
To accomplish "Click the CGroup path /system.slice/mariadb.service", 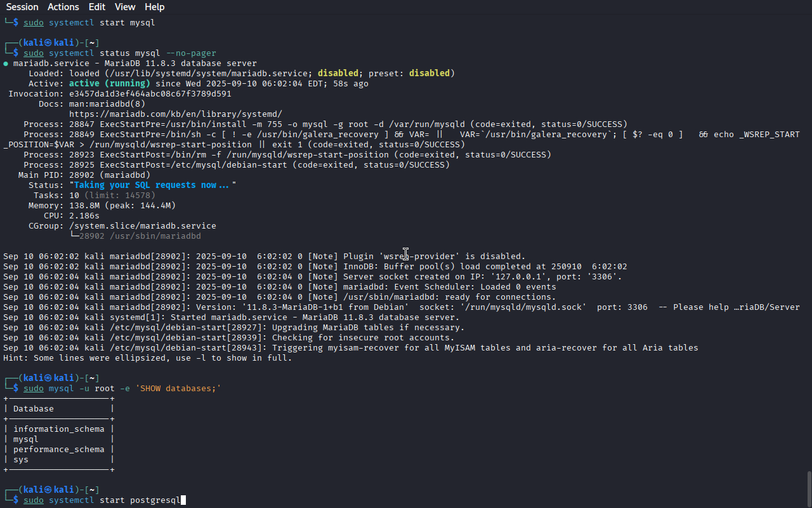I will (x=143, y=226).
